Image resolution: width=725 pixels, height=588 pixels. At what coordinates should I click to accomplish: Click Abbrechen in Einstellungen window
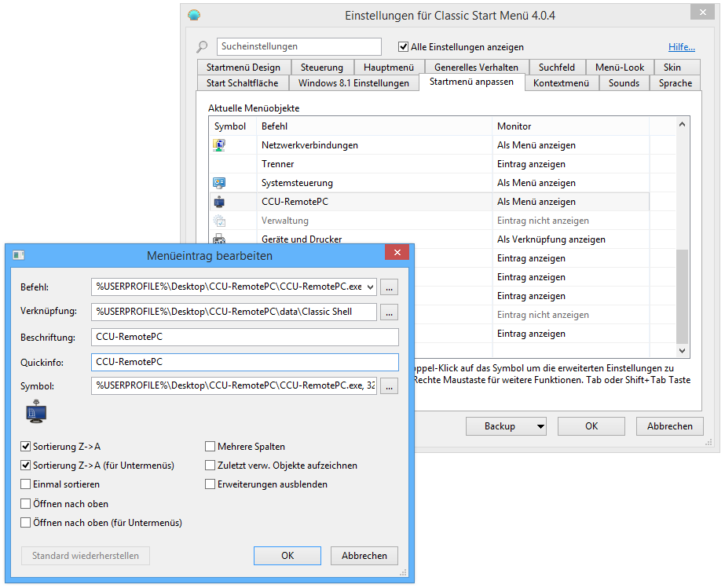pos(670,426)
